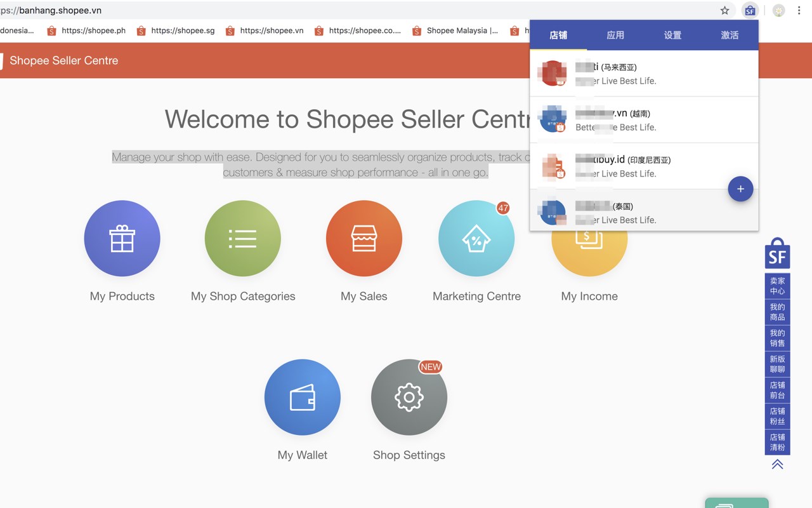This screenshot has width=812, height=508.
Task: Select the 泰国 shop entry
Action: 644,210
